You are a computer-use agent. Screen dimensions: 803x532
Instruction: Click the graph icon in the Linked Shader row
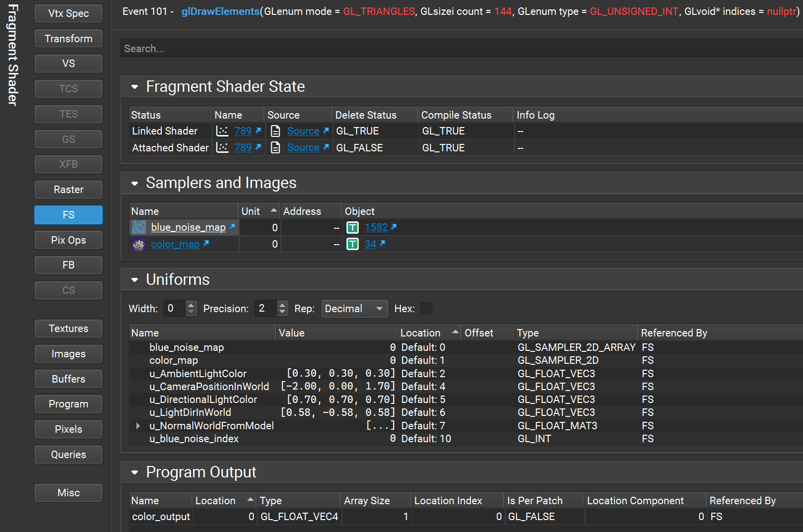coord(222,131)
